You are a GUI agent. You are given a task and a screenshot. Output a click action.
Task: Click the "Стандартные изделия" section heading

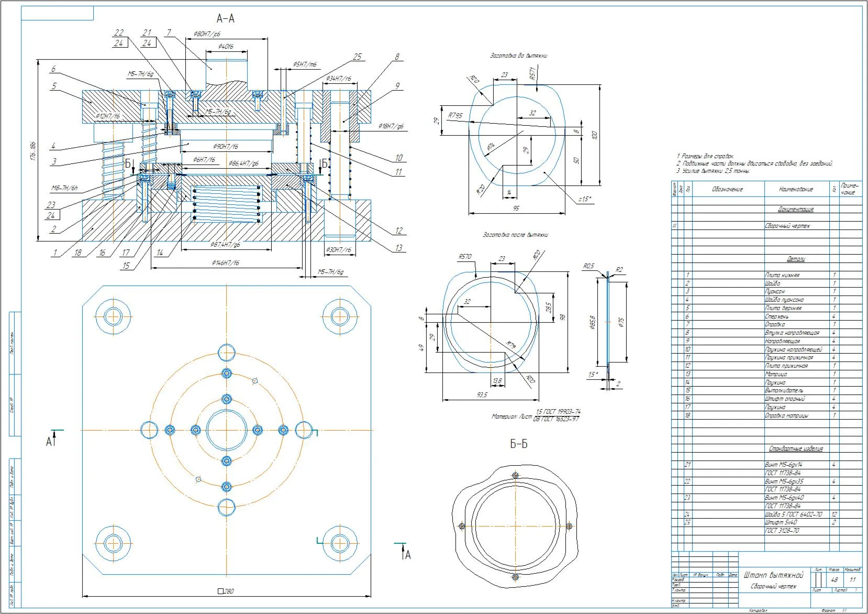point(796,448)
